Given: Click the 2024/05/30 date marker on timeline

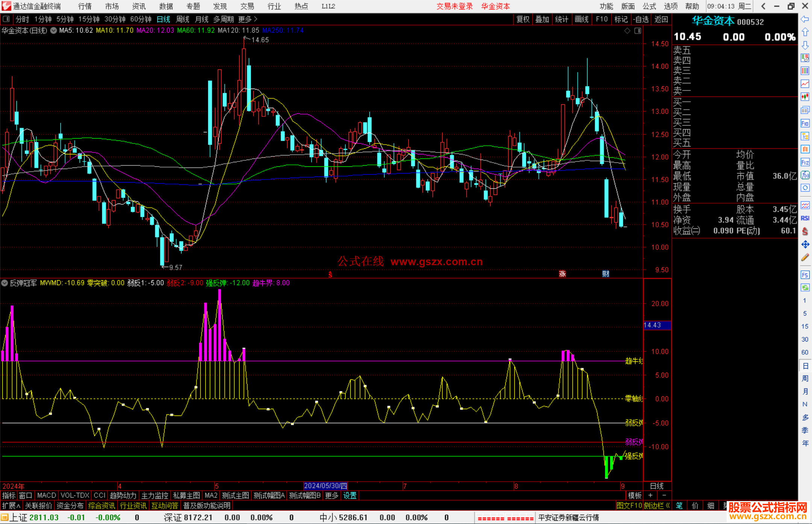Looking at the screenshot, I should [x=326, y=486].
